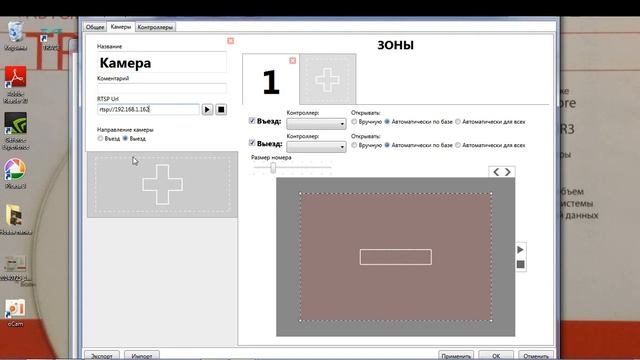The image size is (640, 360).
Task: Open the yellow folder desktop icon
Action: pyautogui.click(x=15, y=220)
